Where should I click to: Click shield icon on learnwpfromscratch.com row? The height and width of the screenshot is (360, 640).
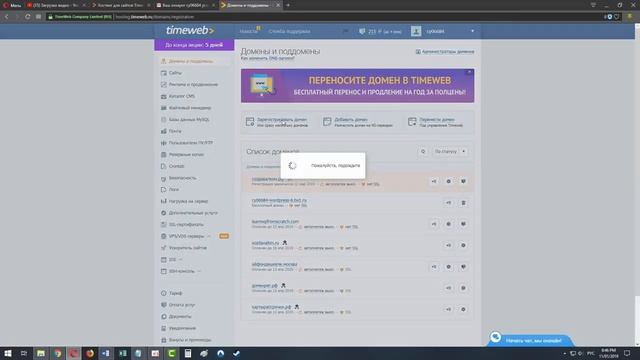(463, 224)
